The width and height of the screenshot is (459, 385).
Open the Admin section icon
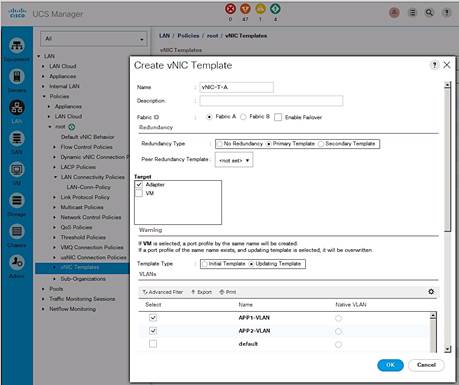coord(17,262)
